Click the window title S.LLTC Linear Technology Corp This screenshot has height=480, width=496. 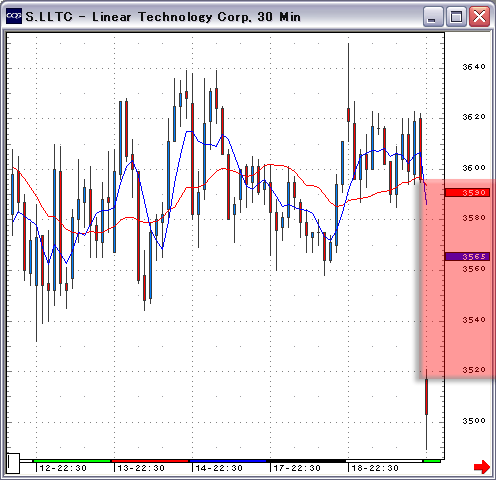coord(163,17)
